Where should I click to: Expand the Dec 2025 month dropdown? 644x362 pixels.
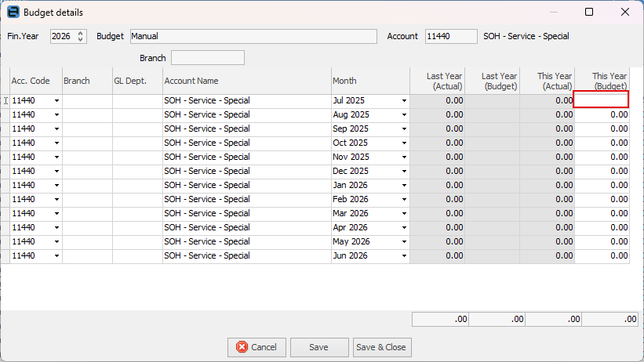(405, 172)
